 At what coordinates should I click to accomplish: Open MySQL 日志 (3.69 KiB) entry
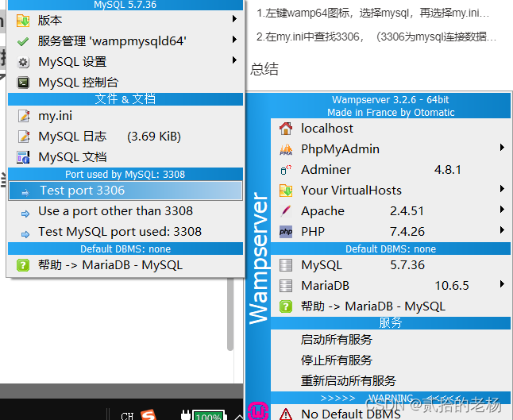point(125,137)
